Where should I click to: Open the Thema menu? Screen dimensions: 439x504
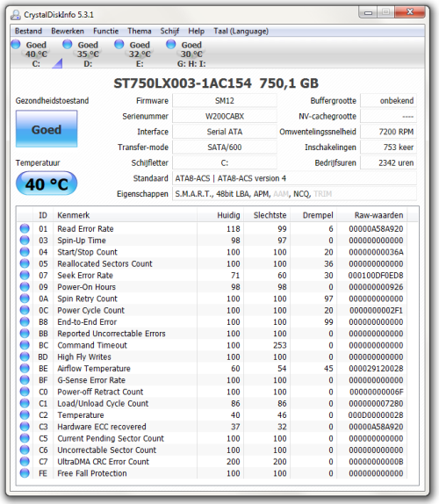pos(140,32)
